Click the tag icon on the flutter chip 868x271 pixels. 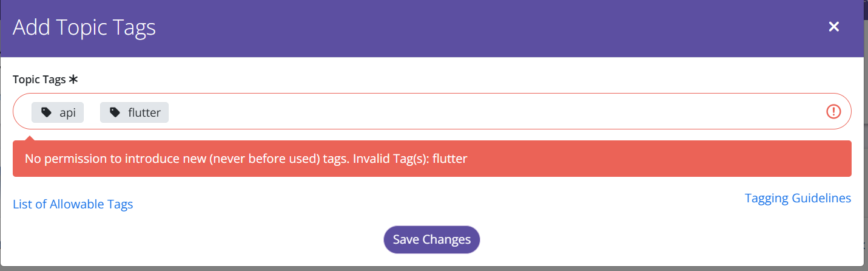coord(115,112)
